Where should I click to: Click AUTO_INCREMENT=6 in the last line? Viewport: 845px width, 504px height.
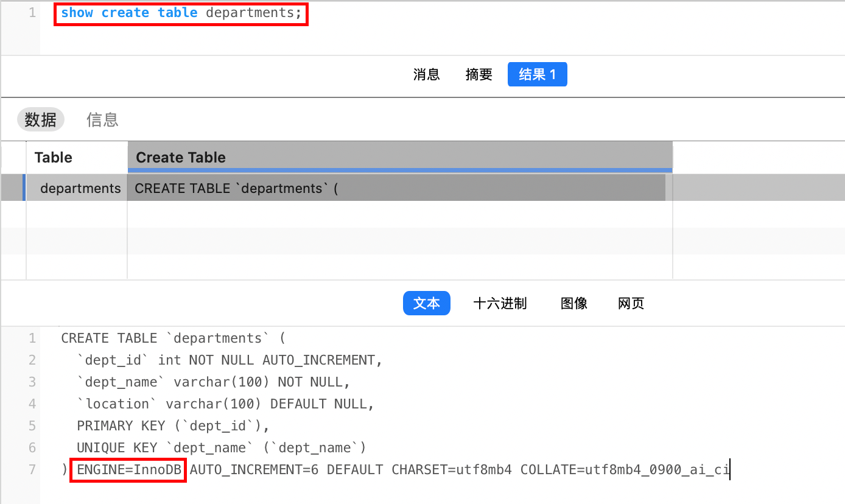[x=254, y=470]
